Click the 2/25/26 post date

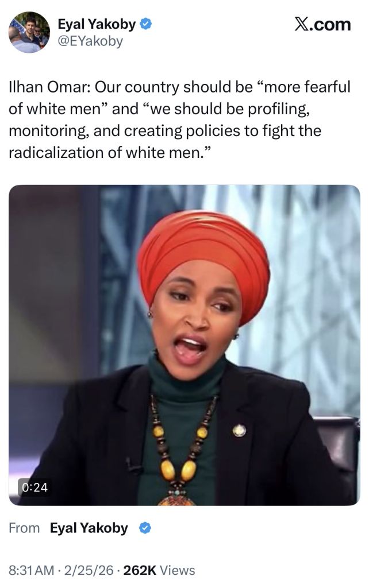[x=89, y=570]
